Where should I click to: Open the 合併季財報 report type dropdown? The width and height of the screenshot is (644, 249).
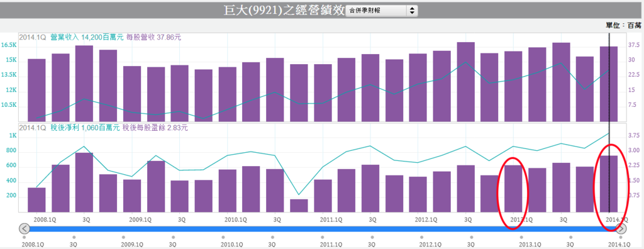(382, 11)
